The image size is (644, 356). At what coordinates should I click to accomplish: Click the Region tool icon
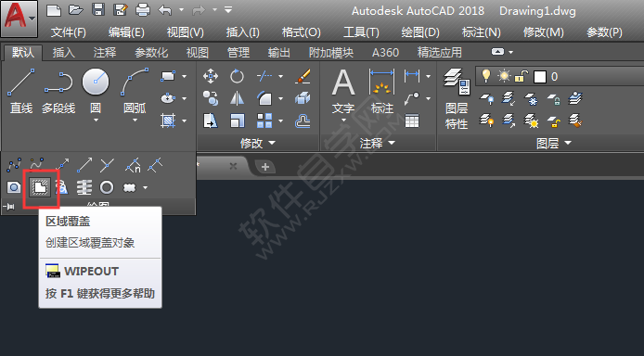pos(14,188)
